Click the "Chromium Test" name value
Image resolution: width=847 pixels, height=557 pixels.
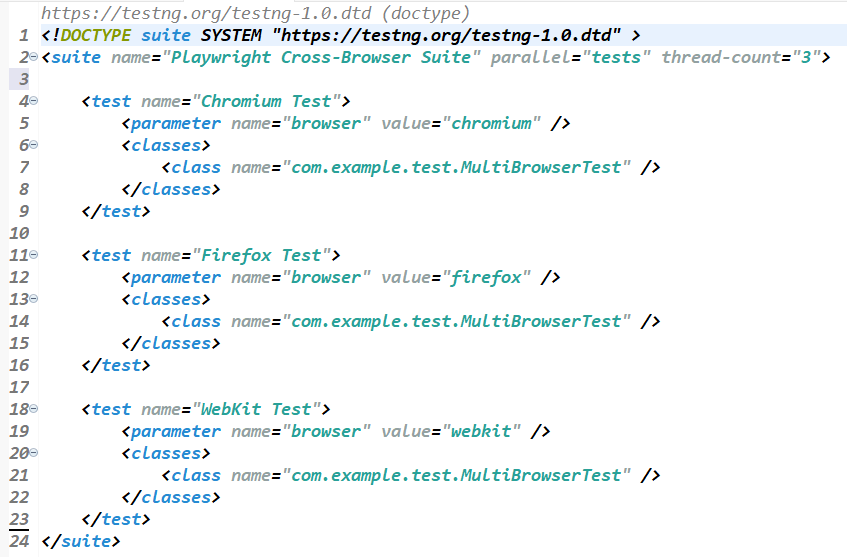[x=266, y=101]
